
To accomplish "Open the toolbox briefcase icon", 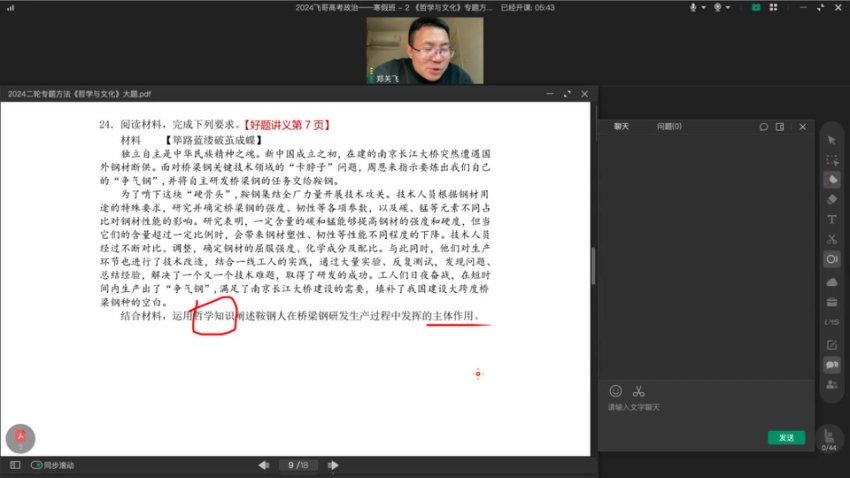I will [832, 302].
